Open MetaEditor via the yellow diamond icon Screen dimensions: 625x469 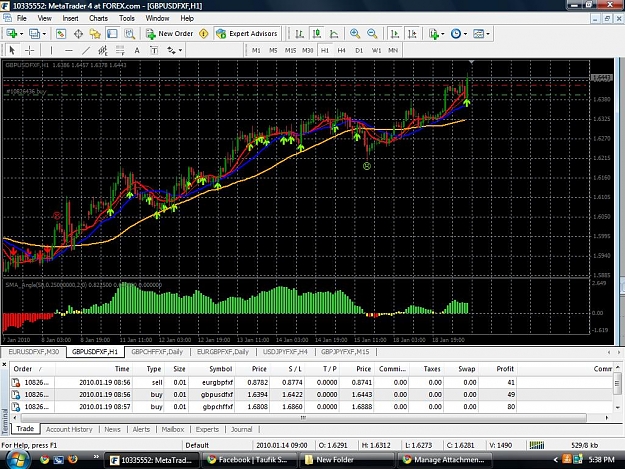pos(204,34)
